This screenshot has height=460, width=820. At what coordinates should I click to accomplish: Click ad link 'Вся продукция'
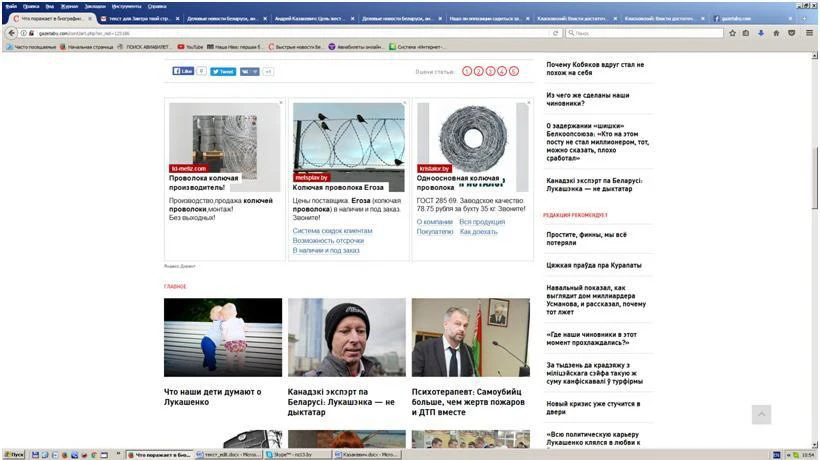coord(482,222)
